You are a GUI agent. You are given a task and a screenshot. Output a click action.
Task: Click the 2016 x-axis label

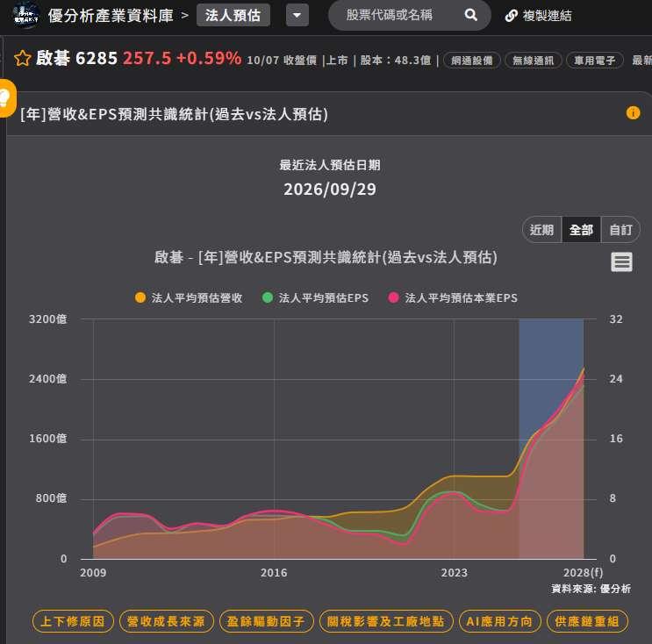click(274, 572)
